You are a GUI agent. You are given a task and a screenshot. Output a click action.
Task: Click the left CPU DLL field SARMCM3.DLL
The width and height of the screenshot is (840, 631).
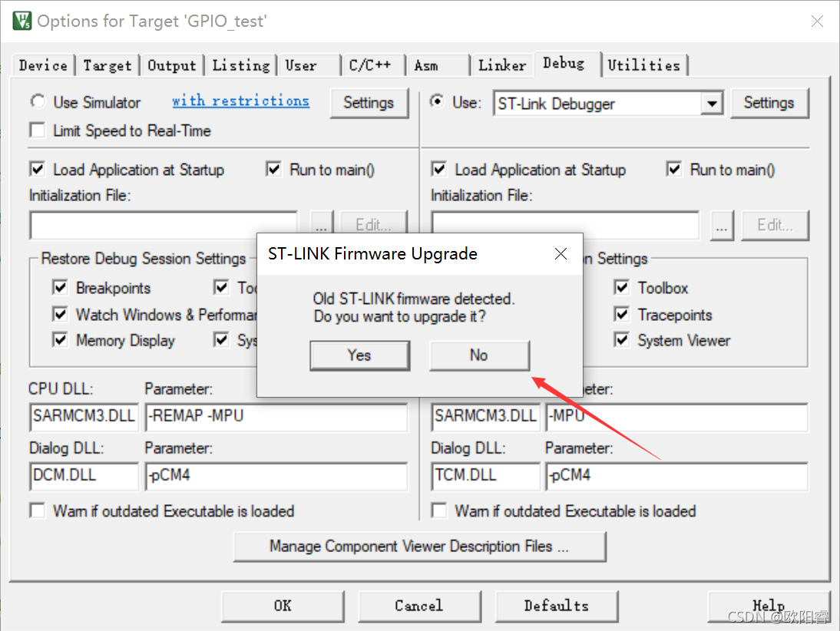pyautogui.click(x=84, y=417)
